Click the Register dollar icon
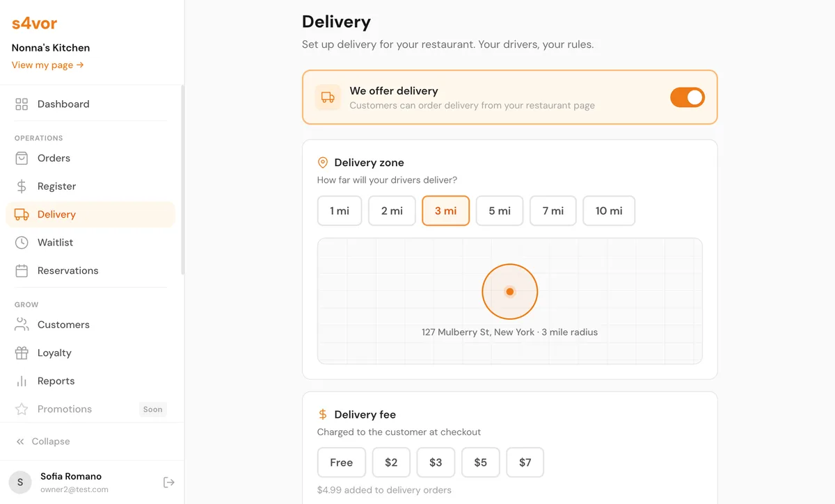Viewport: 835px width, 504px height. tap(22, 186)
